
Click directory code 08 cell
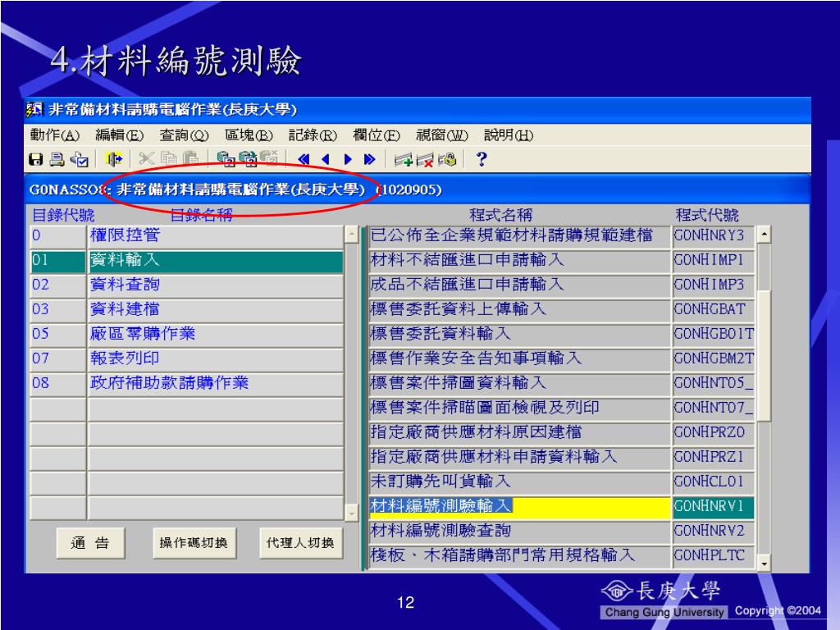pyautogui.click(x=58, y=384)
